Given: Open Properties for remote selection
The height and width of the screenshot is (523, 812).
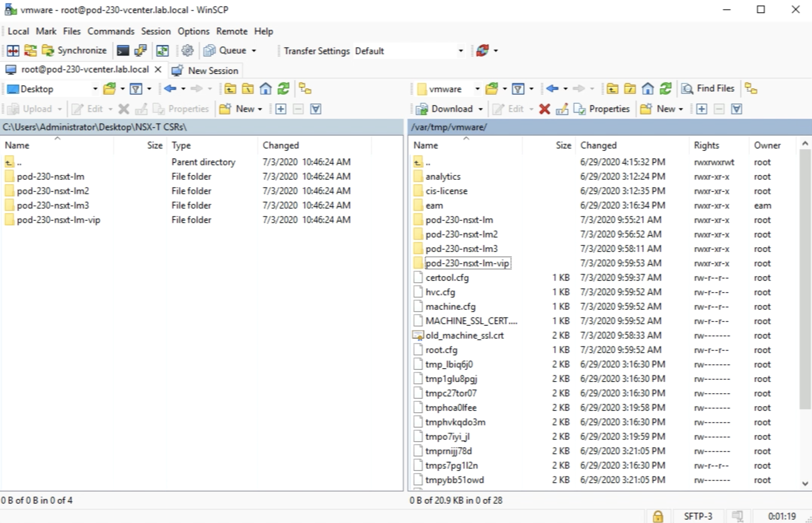Looking at the screenshot, I should 602,109.
